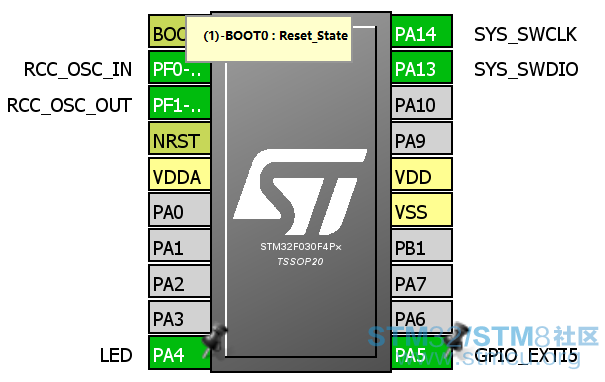Configure pin PB1
Viewport: 605px width, 382px height.
(422, 246)
